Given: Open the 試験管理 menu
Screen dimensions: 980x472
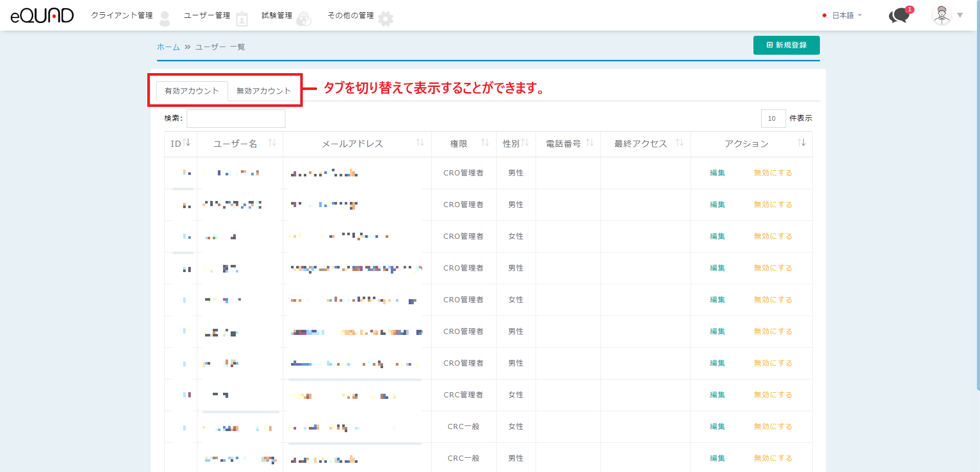Looking at the screenshot, I should (277, 15).
